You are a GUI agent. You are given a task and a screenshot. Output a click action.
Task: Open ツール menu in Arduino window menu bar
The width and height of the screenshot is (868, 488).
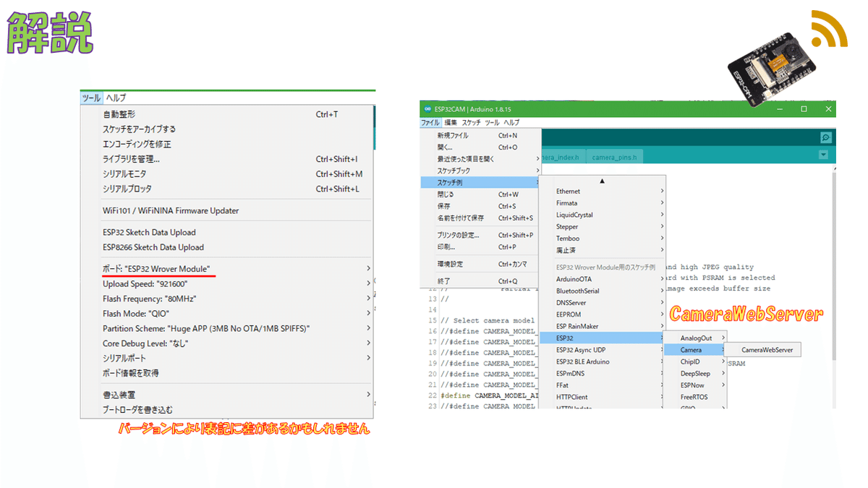point(492,123)
